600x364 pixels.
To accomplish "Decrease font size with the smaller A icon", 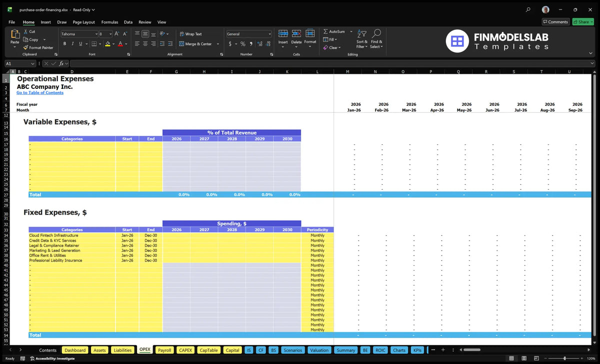I will [x=124, y=34].
